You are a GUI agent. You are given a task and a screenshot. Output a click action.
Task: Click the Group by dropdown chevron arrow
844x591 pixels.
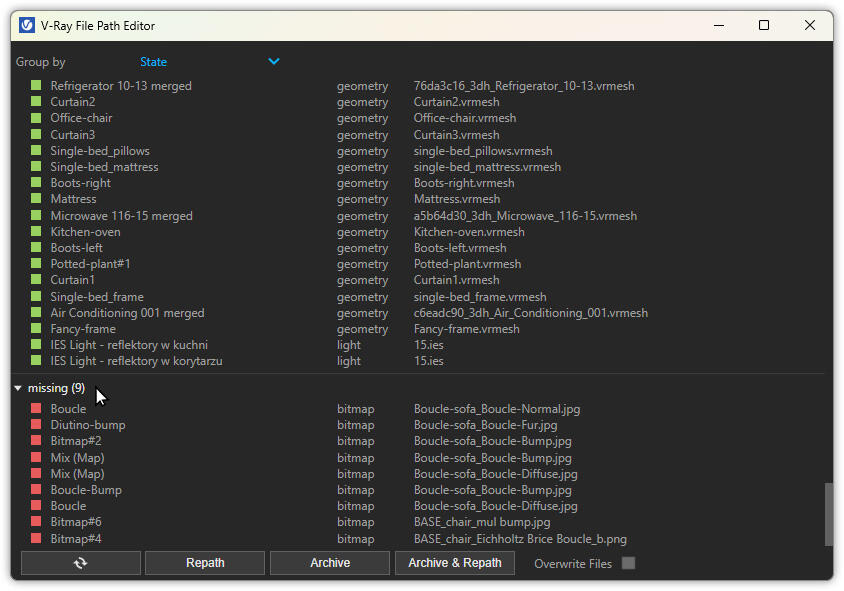pos(274,62)
